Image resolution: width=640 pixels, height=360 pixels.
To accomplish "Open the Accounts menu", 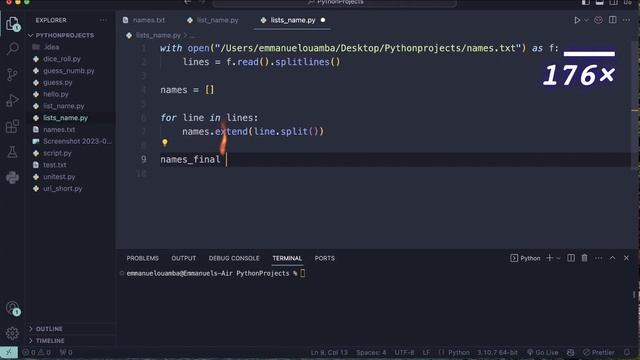I will (x=13, y=308).
